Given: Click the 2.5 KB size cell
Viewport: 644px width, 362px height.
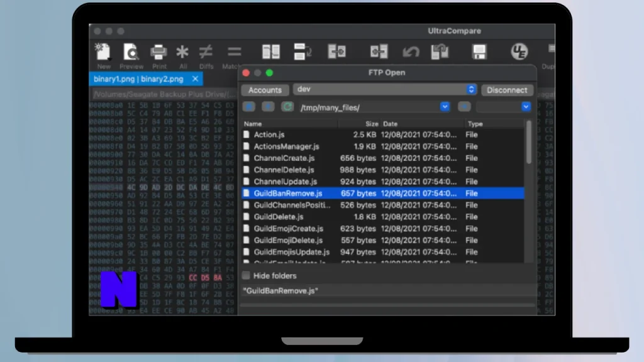Looking at the screenshot, I should pyautogui.click(x=364, y=134).
